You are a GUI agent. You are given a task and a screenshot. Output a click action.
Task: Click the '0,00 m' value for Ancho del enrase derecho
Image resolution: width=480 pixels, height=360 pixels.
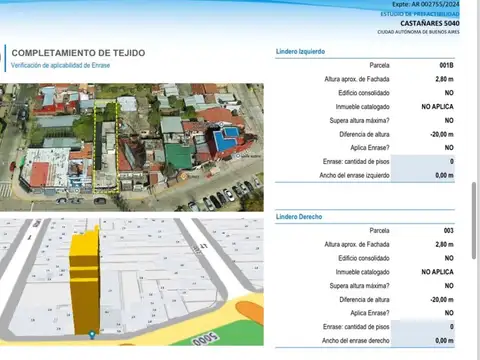coord(444,341)
